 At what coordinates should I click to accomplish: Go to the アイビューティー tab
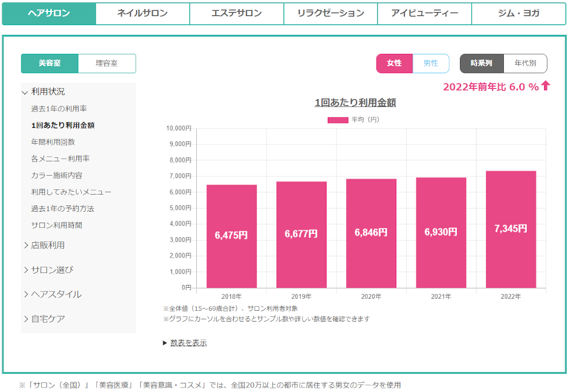coord(424,14)
